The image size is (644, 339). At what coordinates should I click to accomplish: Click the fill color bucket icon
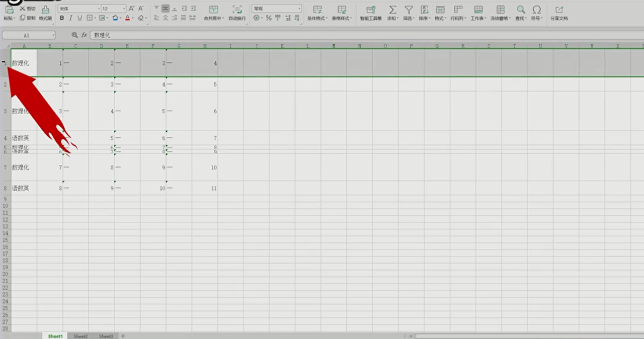click(115, 18)
